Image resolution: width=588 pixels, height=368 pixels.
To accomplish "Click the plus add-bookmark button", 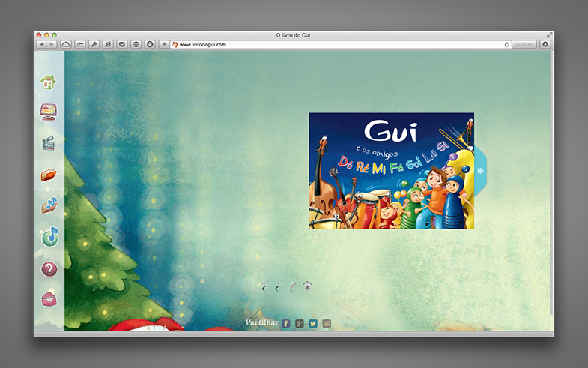I will (x=164, y=44).
